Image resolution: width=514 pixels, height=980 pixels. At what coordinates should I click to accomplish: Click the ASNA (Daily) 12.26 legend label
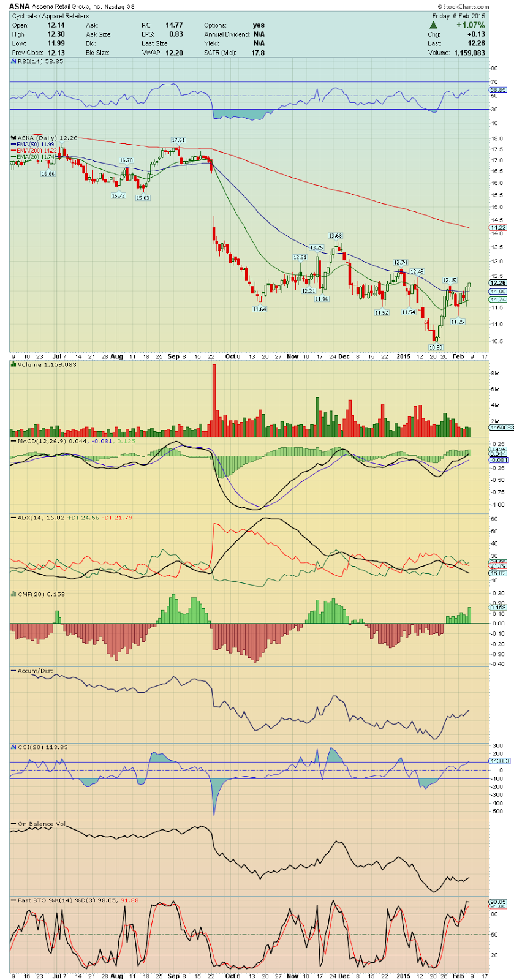(45, 138)
